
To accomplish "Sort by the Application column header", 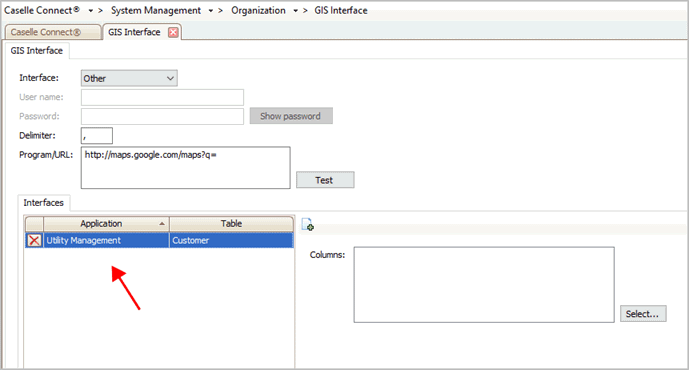I will click(106, 224).
